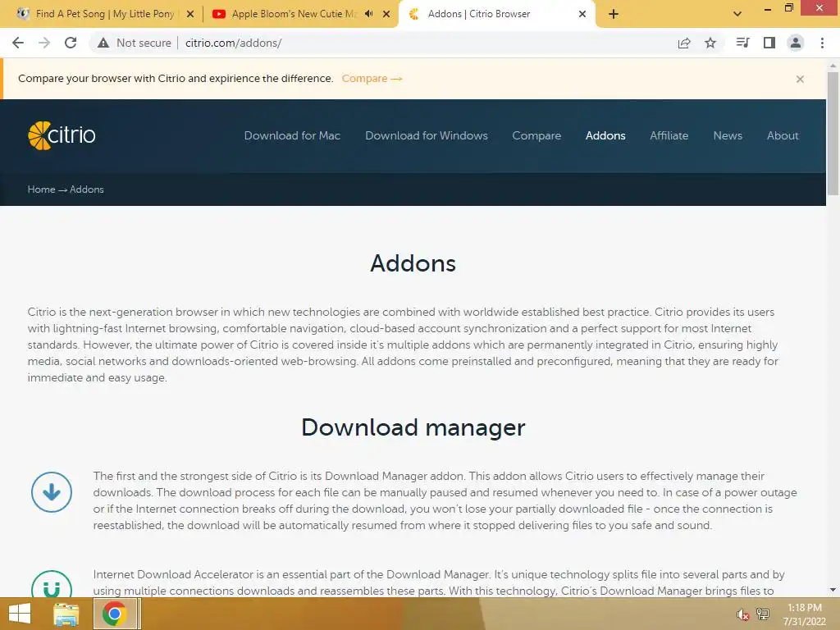Select the Addons nav item
Image resolution: width=840 pixels, height=630 pixels.
[x=605, y=135]
